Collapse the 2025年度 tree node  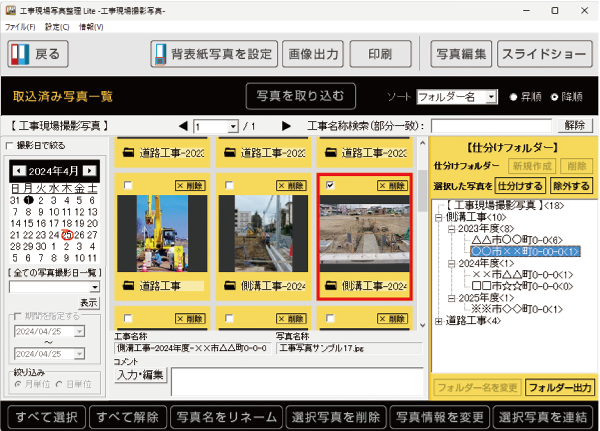pyautogui.click(x=452, y=298)
